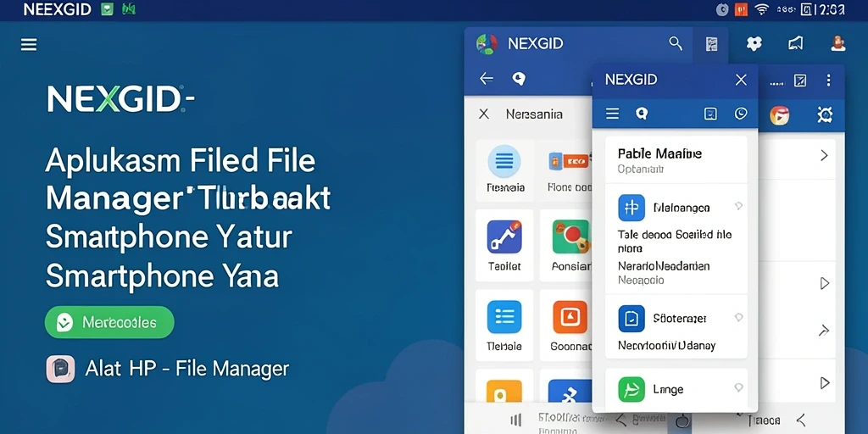
Task: Open the hamburger menu on the blue page
Action: [29, 45]
